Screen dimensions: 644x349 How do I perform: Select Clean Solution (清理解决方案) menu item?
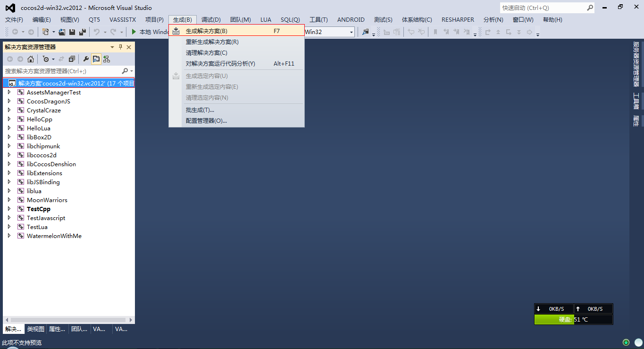click(x=236, y=52)
